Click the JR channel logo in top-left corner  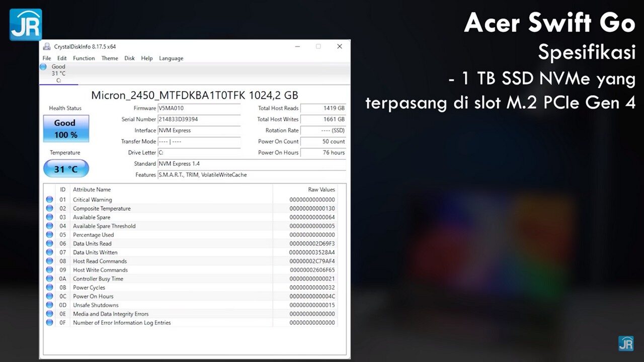25,24
